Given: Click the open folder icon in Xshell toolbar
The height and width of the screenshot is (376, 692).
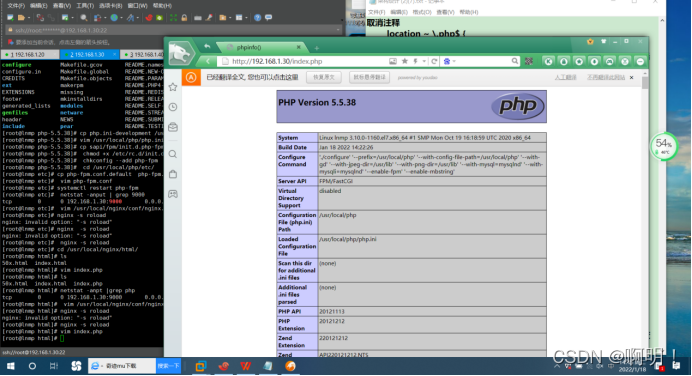Looking at the screenshot, I should (x=21, y=18).
